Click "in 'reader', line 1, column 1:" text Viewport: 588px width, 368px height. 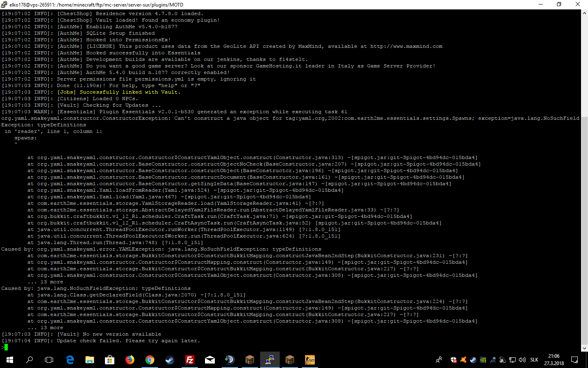pos(53,131)
